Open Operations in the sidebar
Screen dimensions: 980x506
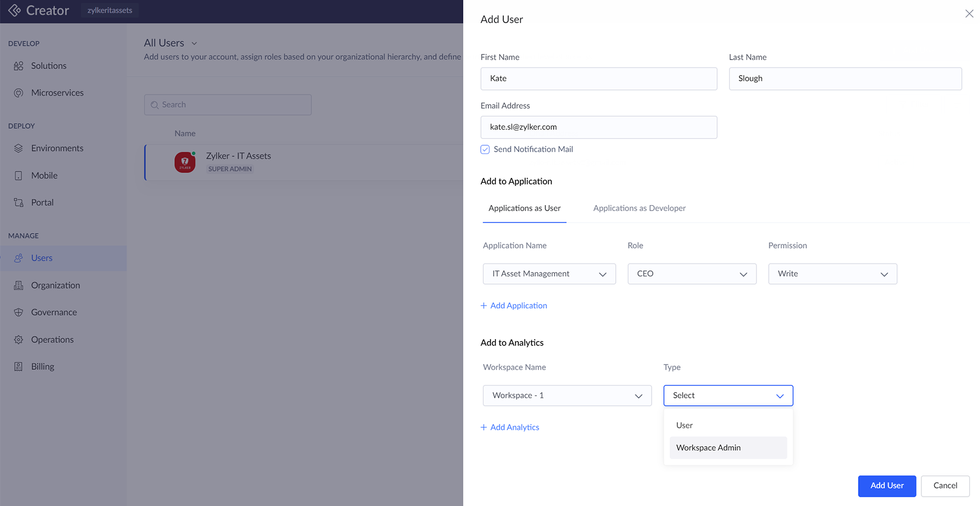(63, 340)
